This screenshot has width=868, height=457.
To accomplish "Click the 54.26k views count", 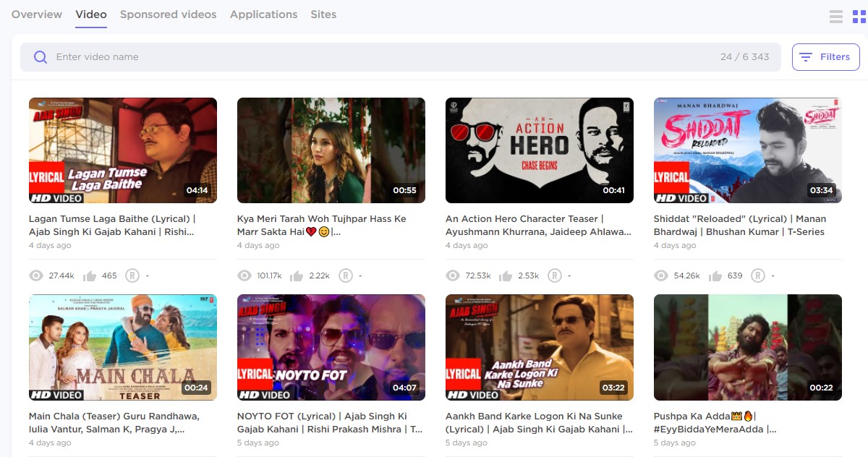I will (686, 276).
